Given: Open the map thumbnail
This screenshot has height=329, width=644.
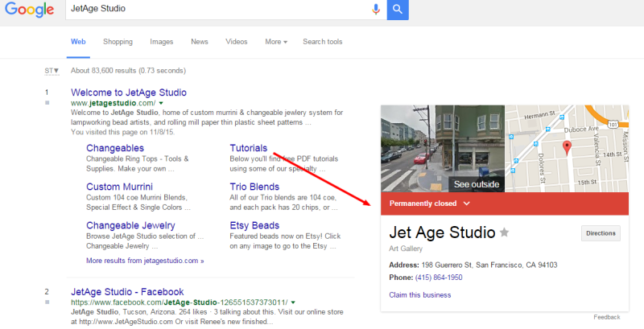Looking at the screenshot, I should click(x=567, y=149).
